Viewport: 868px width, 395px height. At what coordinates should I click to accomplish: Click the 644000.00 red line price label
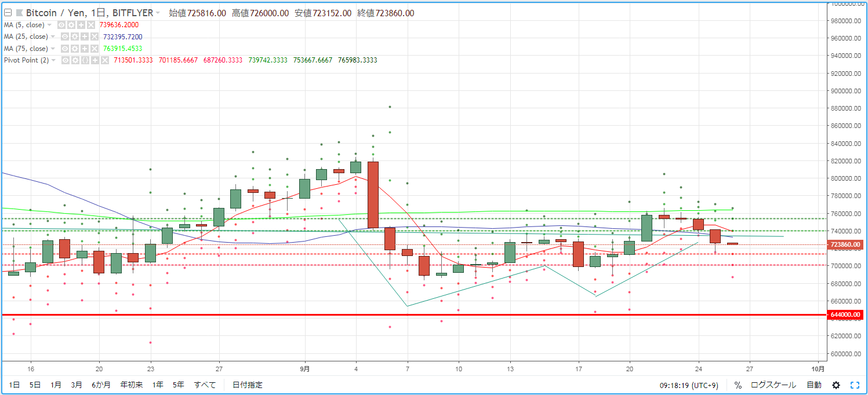[847, 315]
